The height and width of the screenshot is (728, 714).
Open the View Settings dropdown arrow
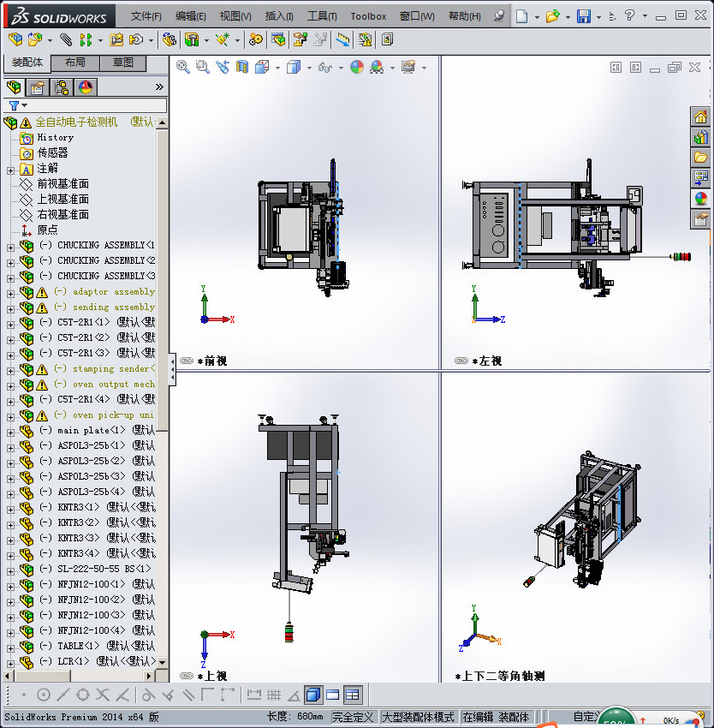424,68
